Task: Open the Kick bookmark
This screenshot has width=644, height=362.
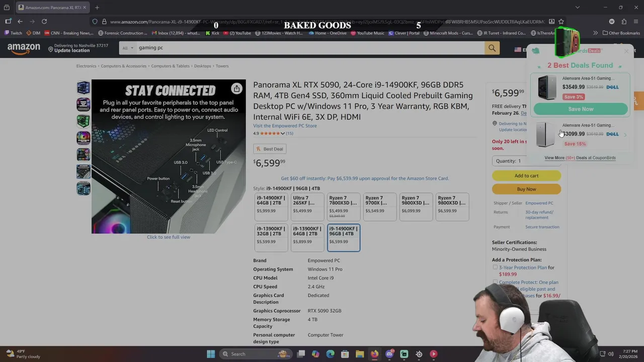Action: tap(212, 33)
